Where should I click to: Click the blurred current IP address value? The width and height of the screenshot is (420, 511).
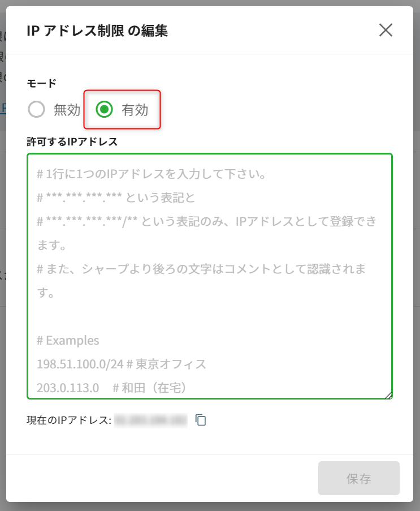click(150, 420)
